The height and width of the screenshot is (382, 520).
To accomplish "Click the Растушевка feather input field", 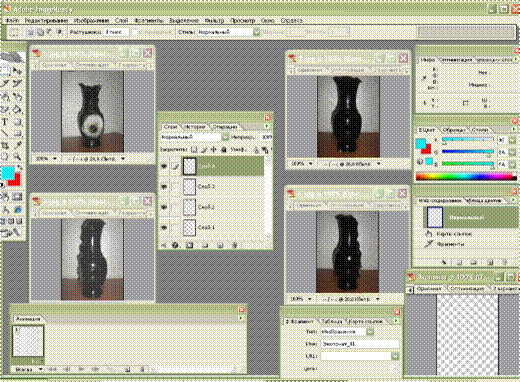I will [116, 32].
